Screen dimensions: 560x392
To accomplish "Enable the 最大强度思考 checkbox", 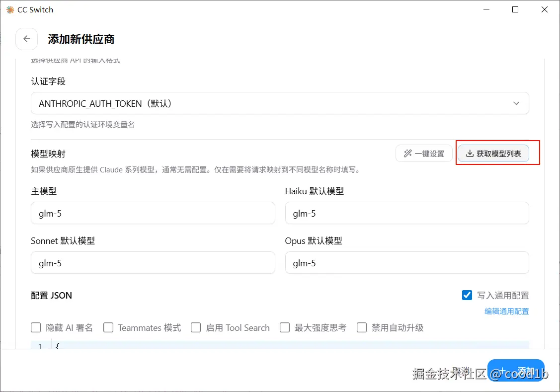I will 285,327.
